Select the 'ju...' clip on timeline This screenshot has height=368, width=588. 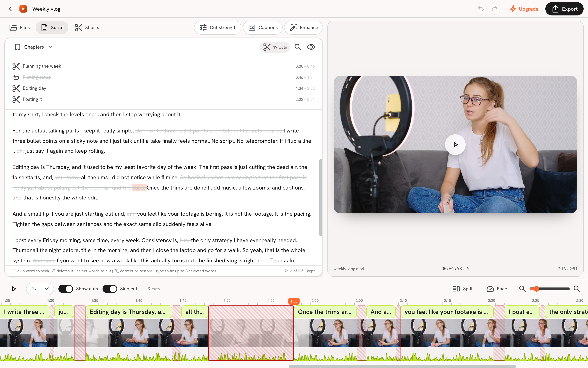pyautogui.click(x=64, y=312)
